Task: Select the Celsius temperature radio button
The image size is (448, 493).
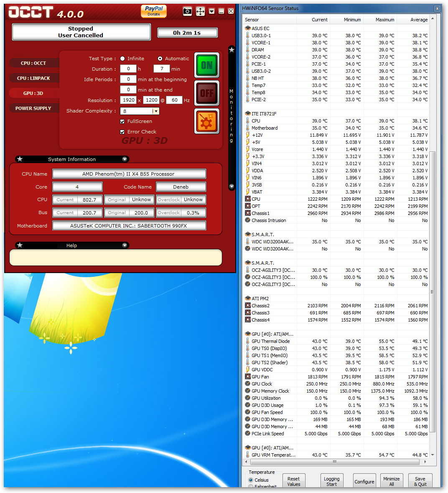Action: click(x=251, y=480)
